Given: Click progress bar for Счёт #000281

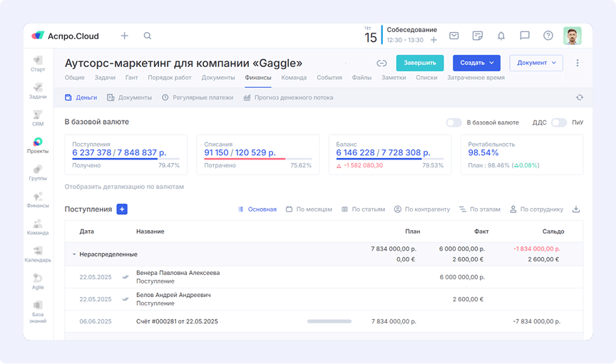Looking at the screenshot, I should click(329, 322).
